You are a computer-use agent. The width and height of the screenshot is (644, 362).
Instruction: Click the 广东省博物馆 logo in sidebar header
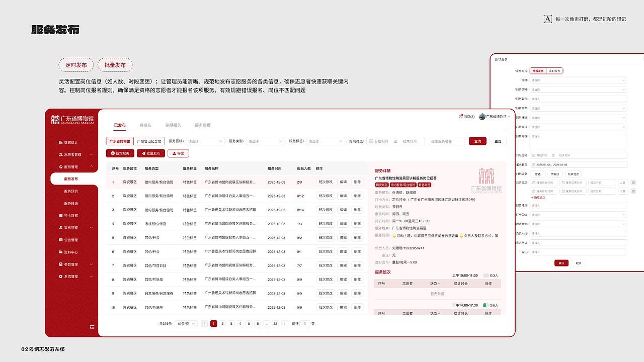click(x=73, y=119)
